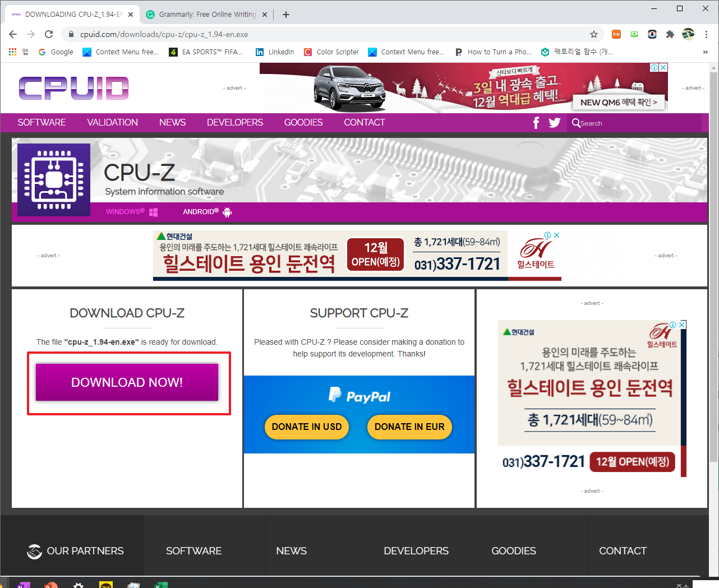Open the apps grid bookmark icon

pos(12,52)
